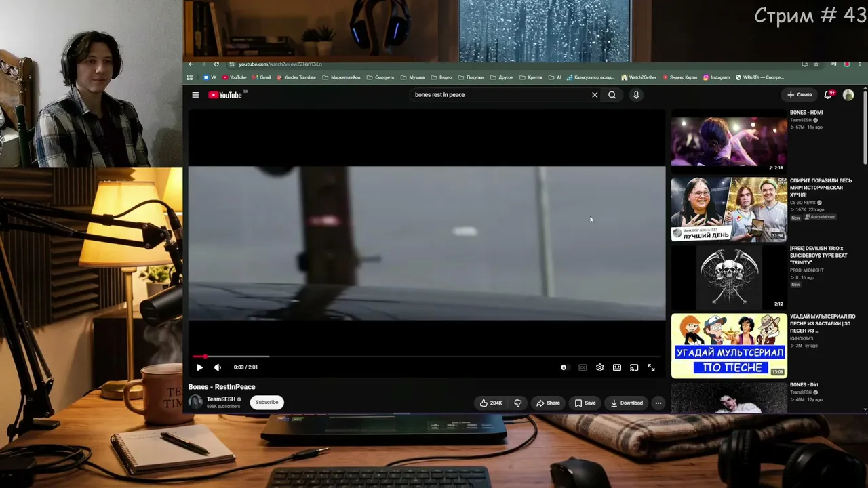Share the video
The image size is (868, 488).
click(548, 403)
